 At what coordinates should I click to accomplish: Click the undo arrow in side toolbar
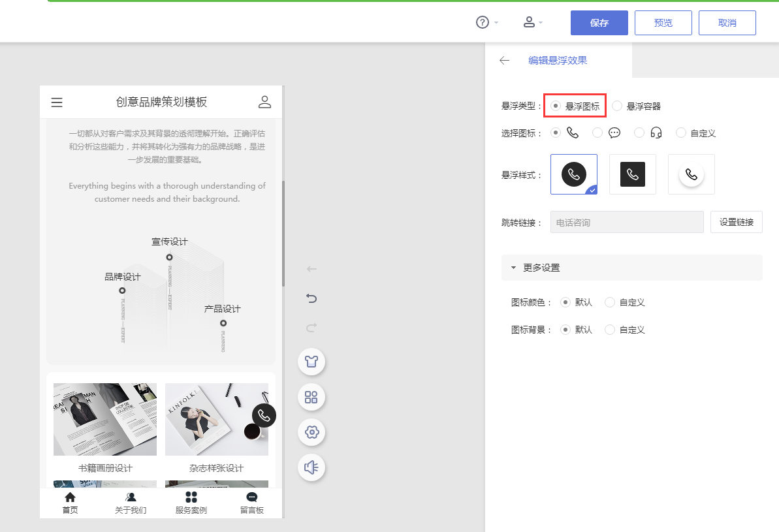[311, 298]
